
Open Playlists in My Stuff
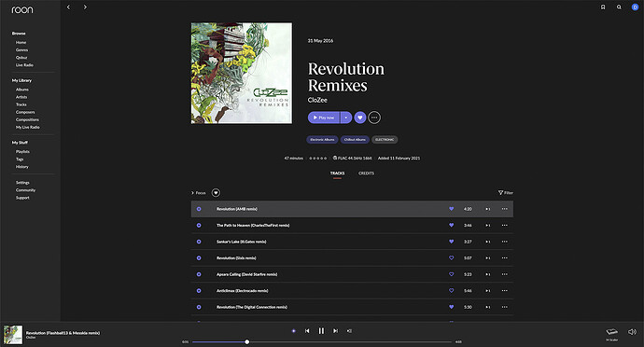(22, 151)
